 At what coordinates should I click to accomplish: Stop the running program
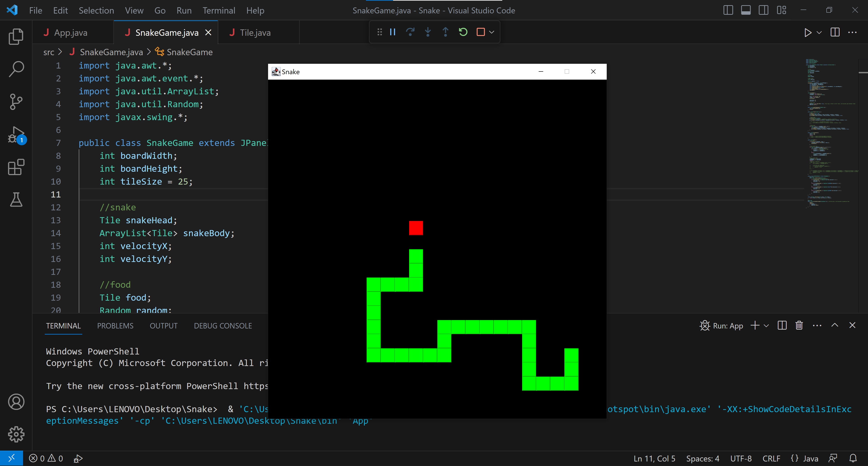click(481, 32)
